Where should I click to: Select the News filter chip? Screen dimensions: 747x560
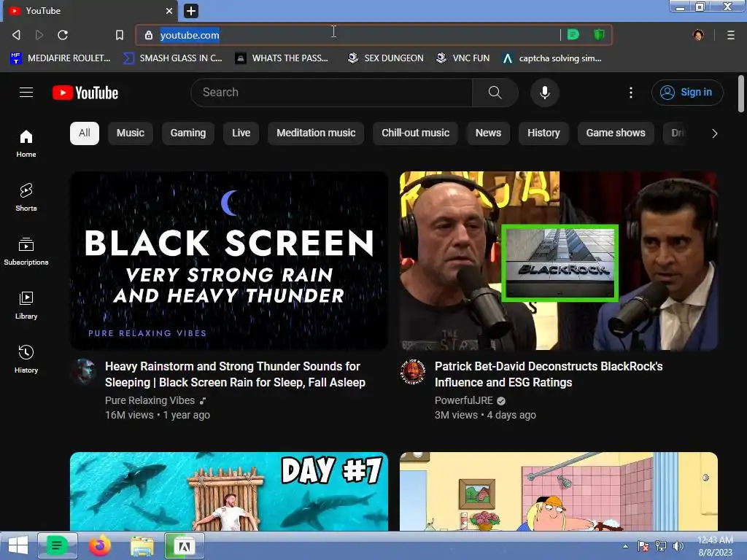tap(488, 133)
